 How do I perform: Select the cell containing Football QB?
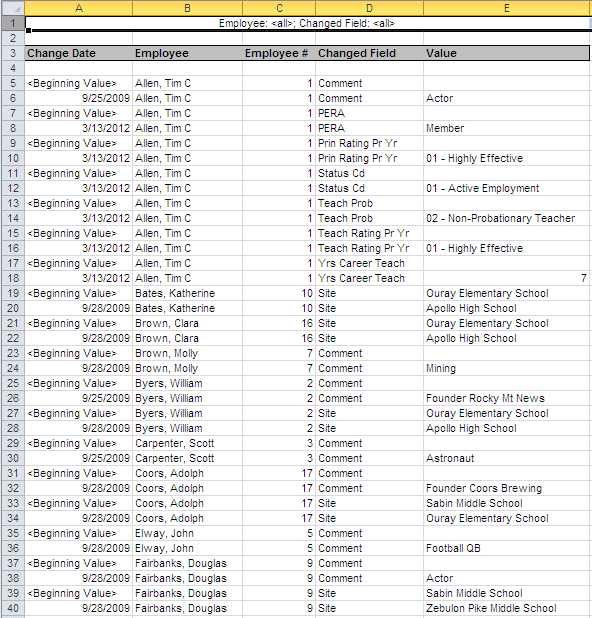(507, 548)
